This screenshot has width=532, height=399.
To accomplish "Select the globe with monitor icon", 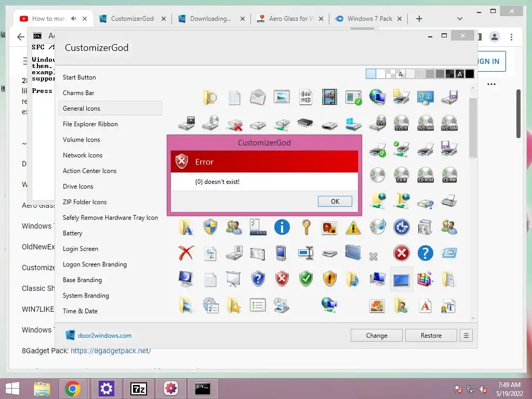I will point(377,97).
